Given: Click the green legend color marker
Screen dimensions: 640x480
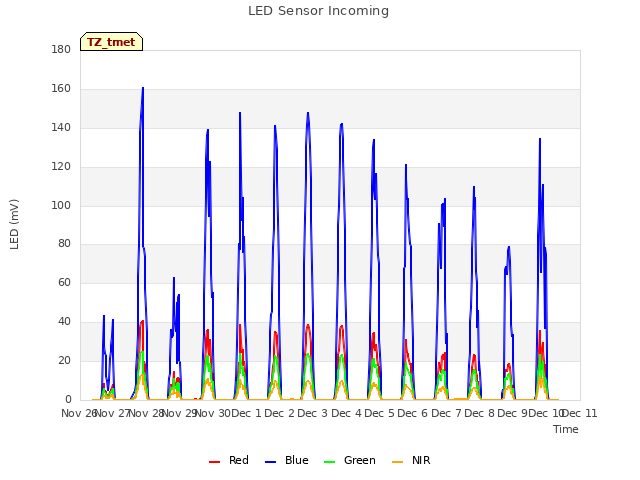Looking at the screenshot, I should pyautogui.click(x=329, y=462).
